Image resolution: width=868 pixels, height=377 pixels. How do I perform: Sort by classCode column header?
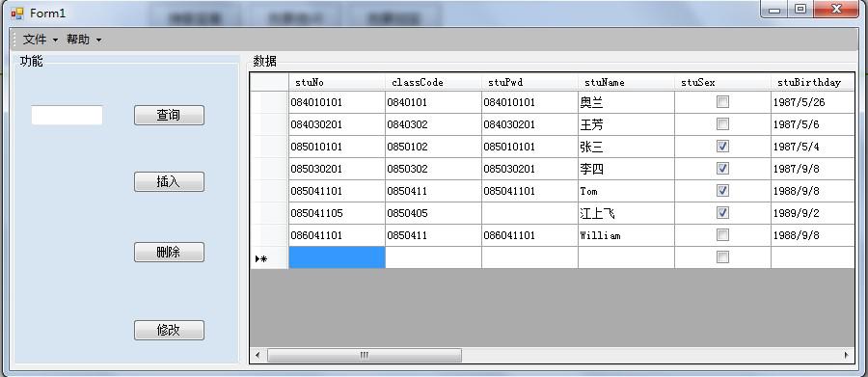[433, 82]
